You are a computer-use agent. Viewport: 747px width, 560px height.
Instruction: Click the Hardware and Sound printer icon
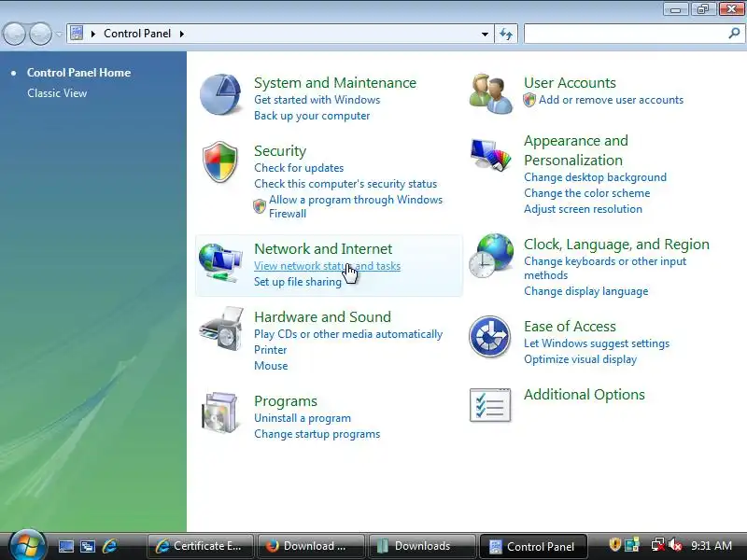tap(221, 329)
